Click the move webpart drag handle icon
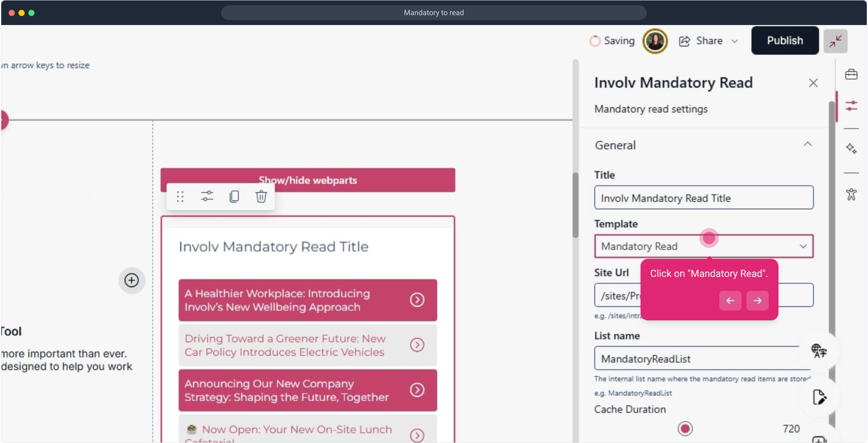Image resolution: width=868 pixels, height=443 pixels. coord(180,196)
